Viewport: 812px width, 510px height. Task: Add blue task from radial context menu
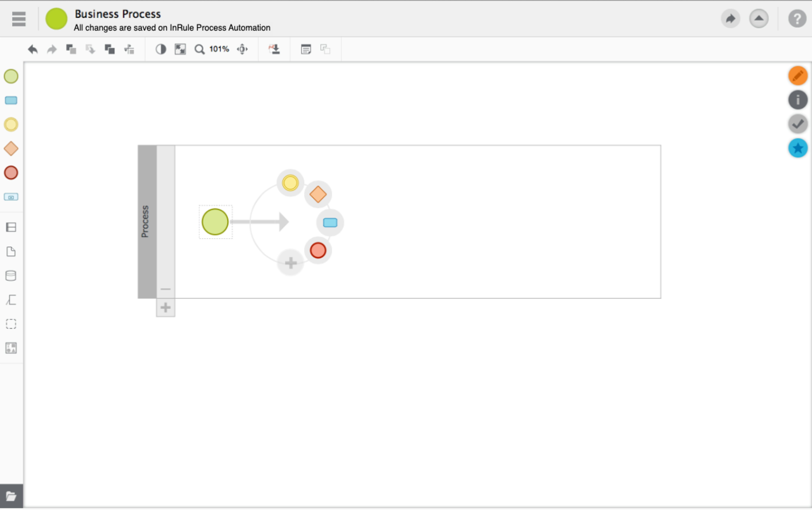(x=330, y=223)
